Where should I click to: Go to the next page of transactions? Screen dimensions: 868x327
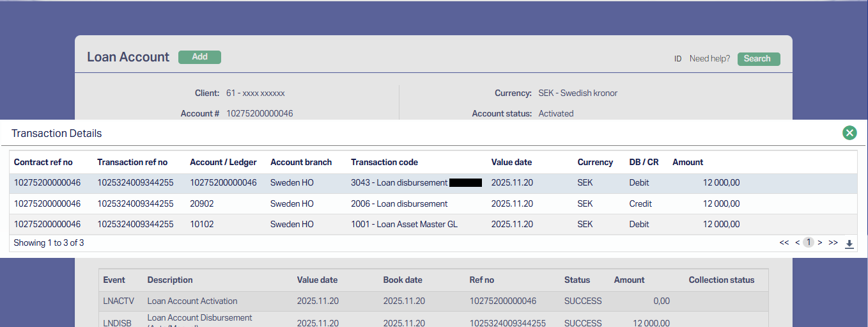tap(820, 243)
